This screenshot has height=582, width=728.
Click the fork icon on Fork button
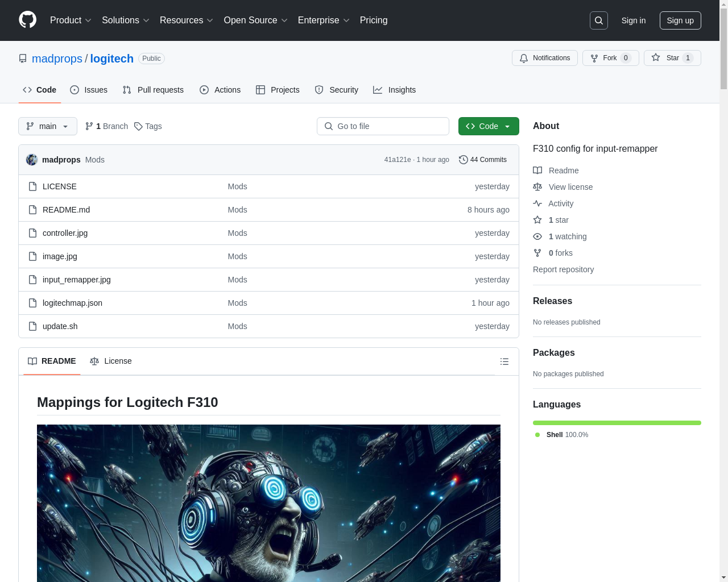[594, 58]
